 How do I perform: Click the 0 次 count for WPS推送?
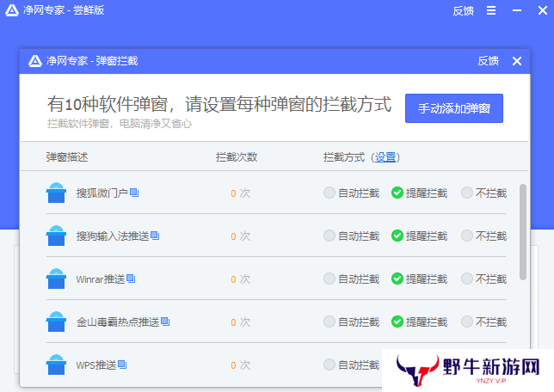(241, 364)
